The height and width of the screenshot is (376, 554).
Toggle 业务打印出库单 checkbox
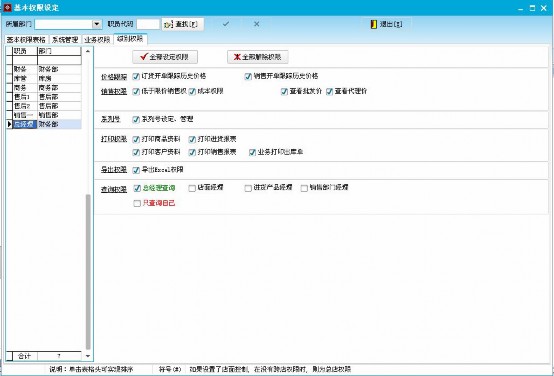pyautogui.click(x=252, y=152)
